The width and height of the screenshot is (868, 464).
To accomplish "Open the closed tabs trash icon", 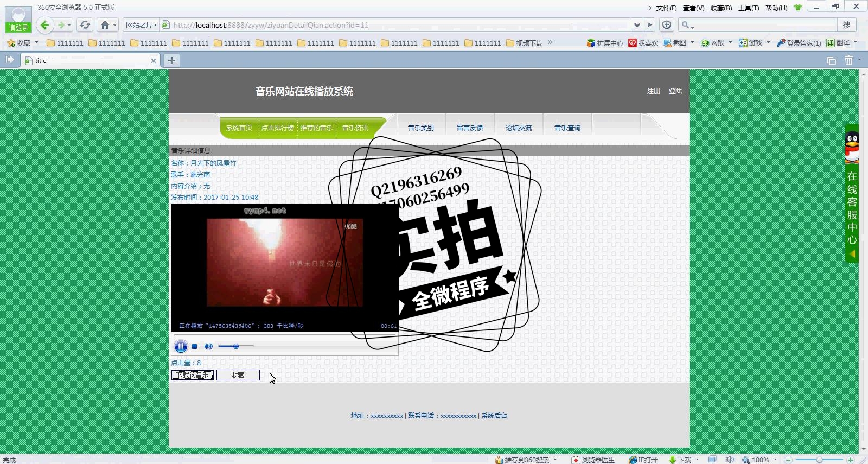I will coord(849,60).
